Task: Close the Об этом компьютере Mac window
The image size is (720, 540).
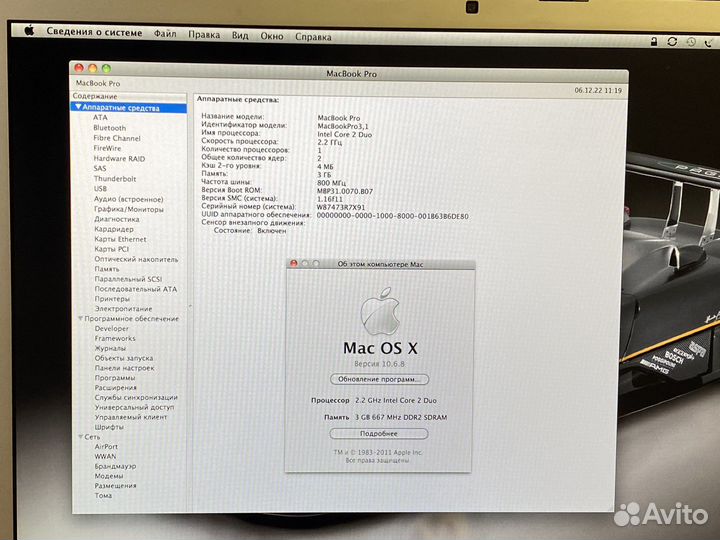Action: [x=293, y=263]
